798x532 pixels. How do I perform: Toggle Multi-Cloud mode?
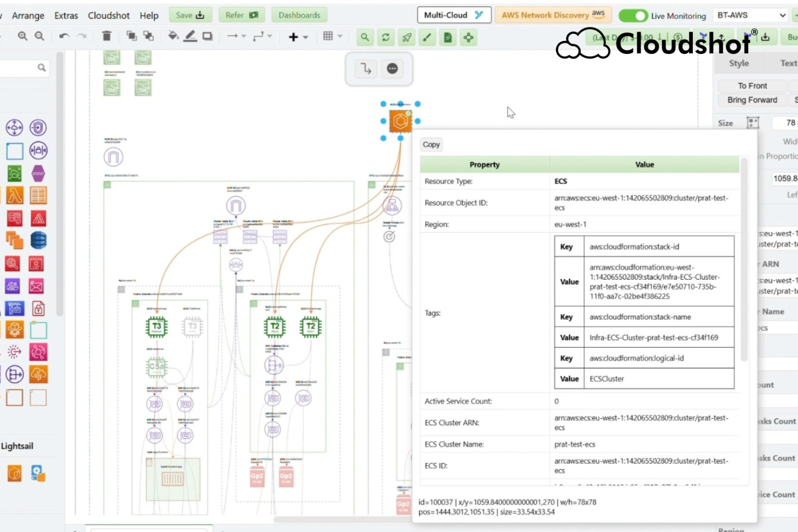(x=454, y=15)
